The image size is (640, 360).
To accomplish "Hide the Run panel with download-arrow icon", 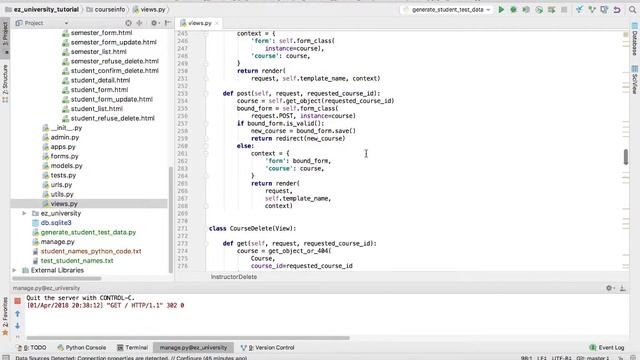I will click(x=623, y=288).
